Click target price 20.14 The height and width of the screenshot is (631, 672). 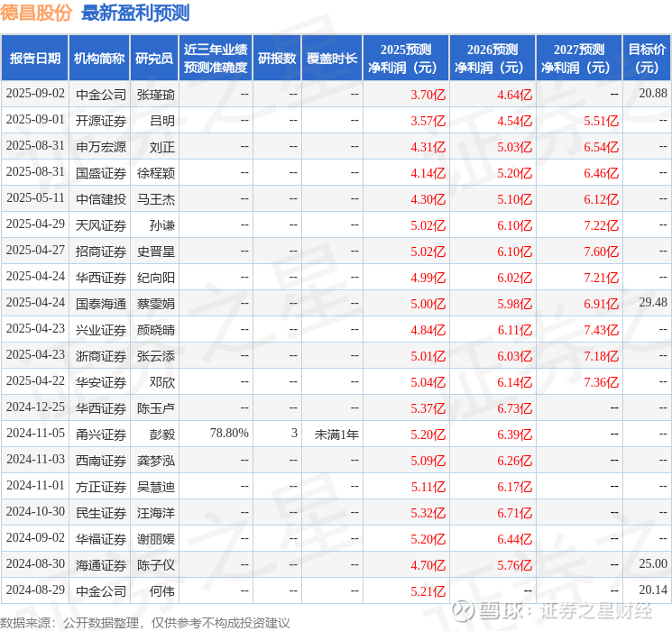[x=653, y=590]
